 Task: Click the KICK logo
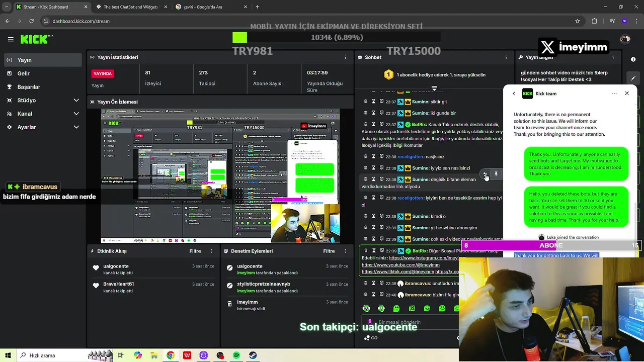point(37,39)
